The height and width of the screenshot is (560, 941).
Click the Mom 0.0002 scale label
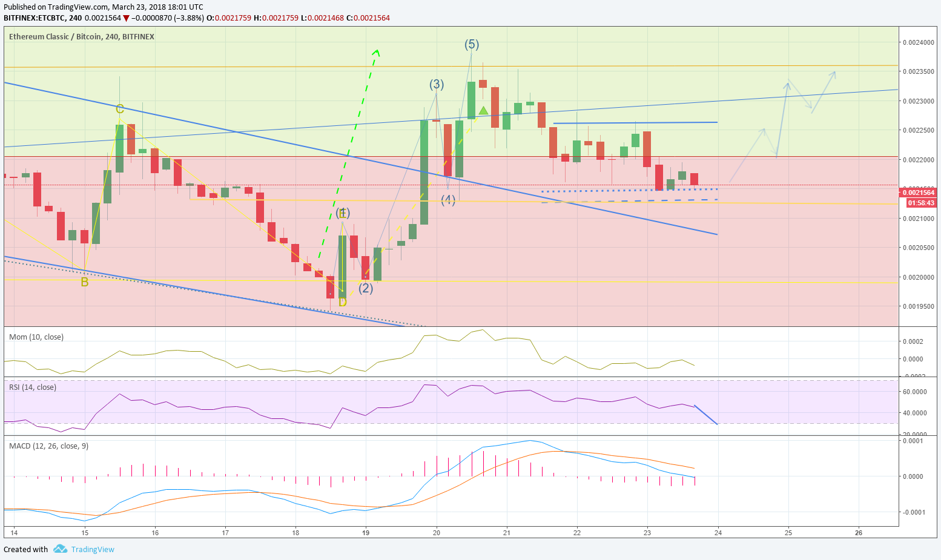pos(913,341)
